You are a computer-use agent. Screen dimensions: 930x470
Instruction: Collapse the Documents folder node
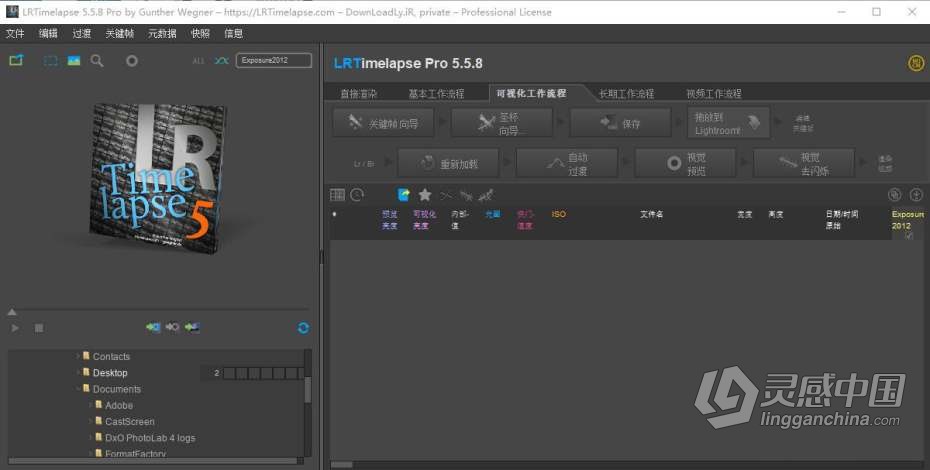[78, 389]
